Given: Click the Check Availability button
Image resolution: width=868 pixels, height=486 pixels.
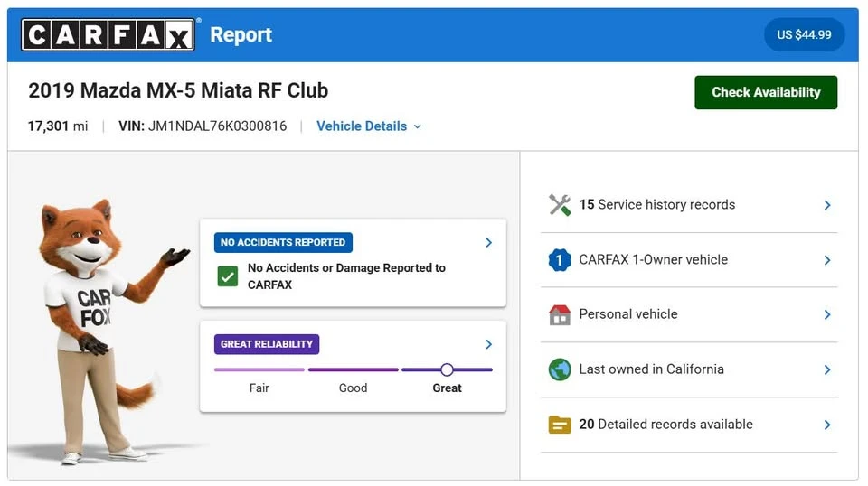Looking at the screenshot, I should [x=766, y=92].
